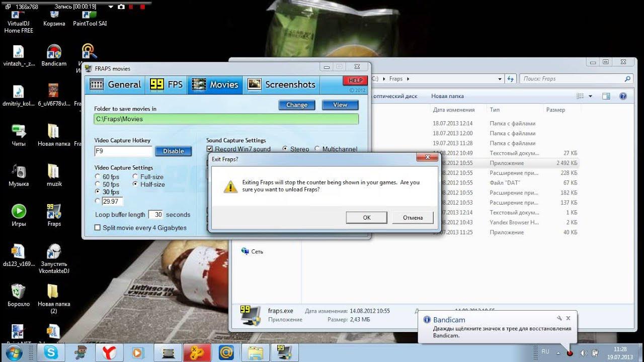Screen dimensions: 644x362
Task: Open the Музыка desktop icon
Action: point(19,175)
